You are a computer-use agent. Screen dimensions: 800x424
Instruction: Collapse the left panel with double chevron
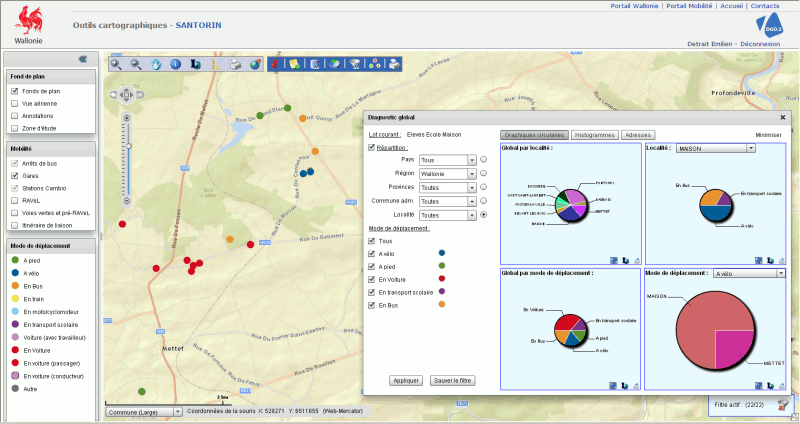83,59
